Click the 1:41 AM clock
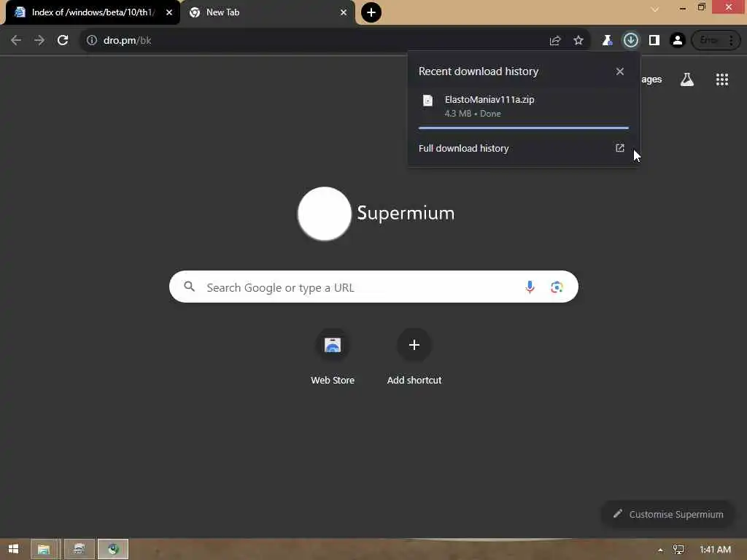747x560 pixels. click(715, 550)
